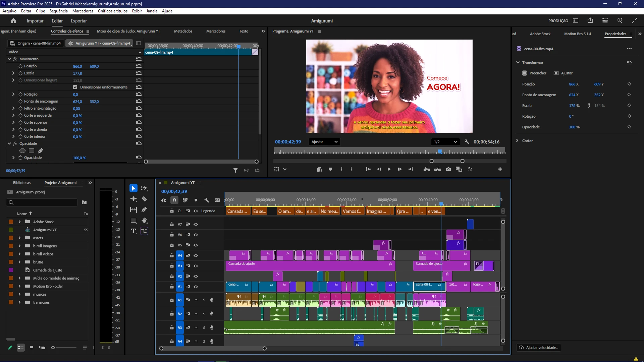Toggle Snap in Timeline magnet icon
The image size is (644, 362).
click(x=174, y=200)
